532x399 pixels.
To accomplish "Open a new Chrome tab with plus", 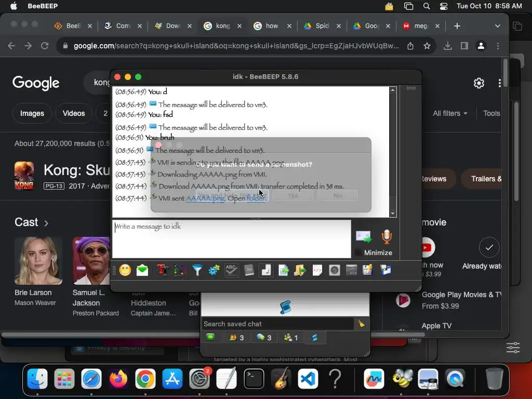I will click(x=457, y=26).
